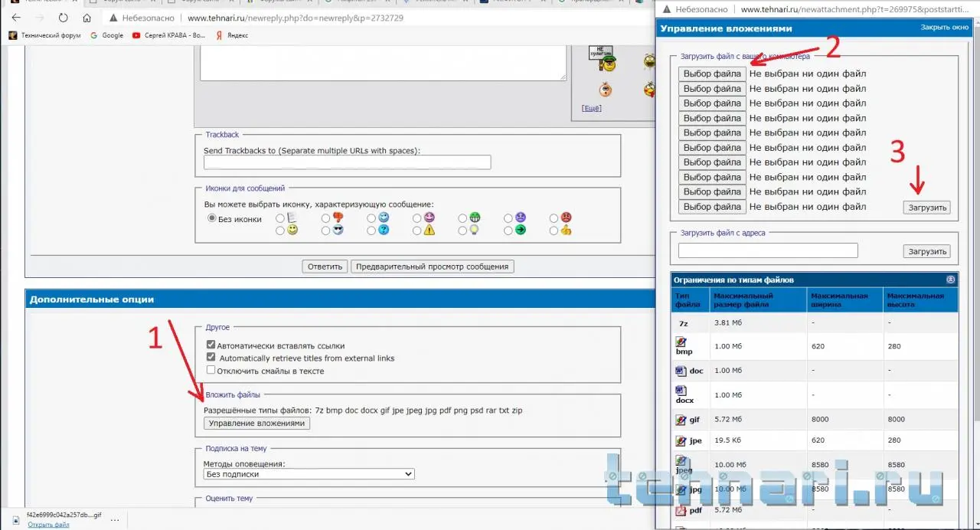This screenshot has height=530, width=980.
Task: Click the 3.81 Мб size value
Action: 728,322
